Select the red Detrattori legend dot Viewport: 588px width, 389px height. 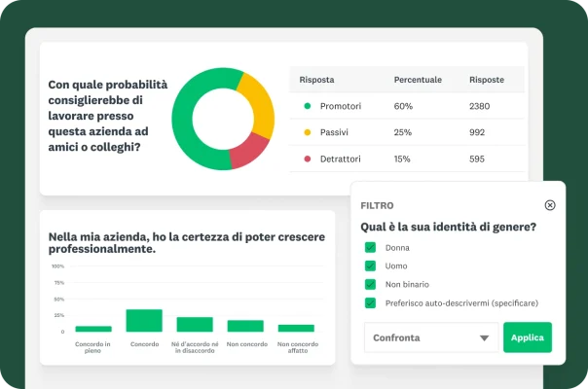click(x=307, y=159)
